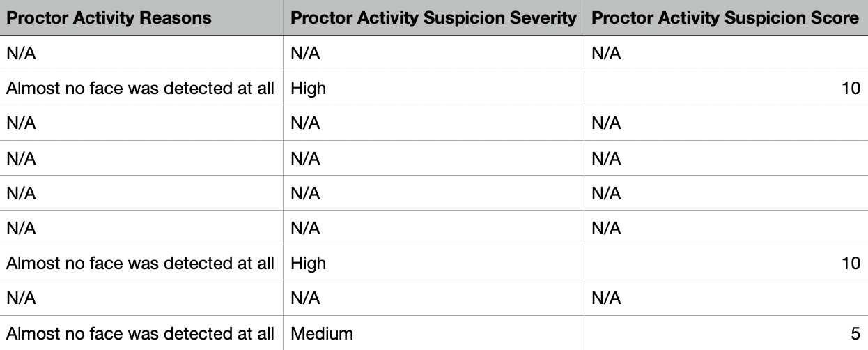
Task: Click the last score cell showing 10
Action: click(x=851, y=263)
